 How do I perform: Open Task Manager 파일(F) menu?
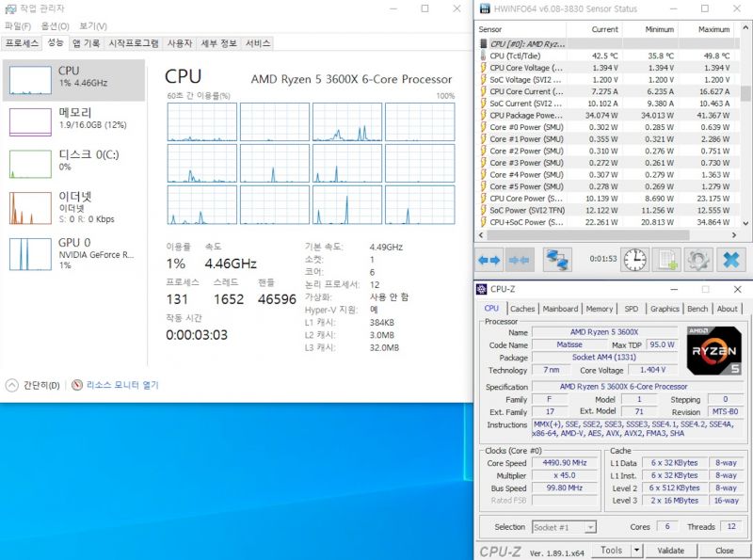point(18,26)
